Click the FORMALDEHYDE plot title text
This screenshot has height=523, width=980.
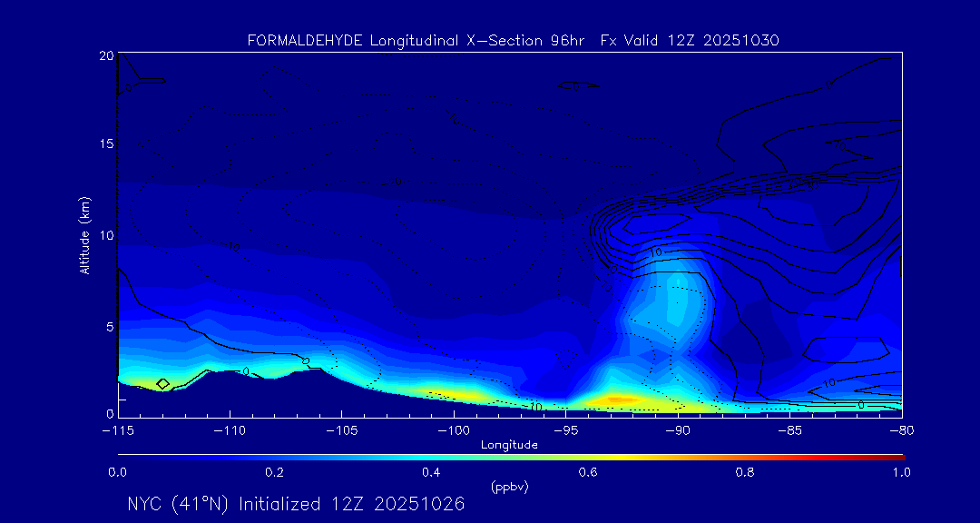pos(305,41)
